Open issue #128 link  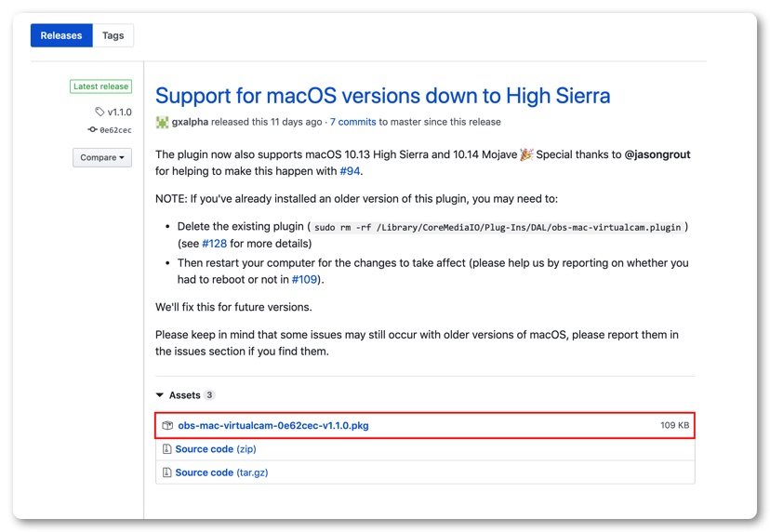coord(214,244)
